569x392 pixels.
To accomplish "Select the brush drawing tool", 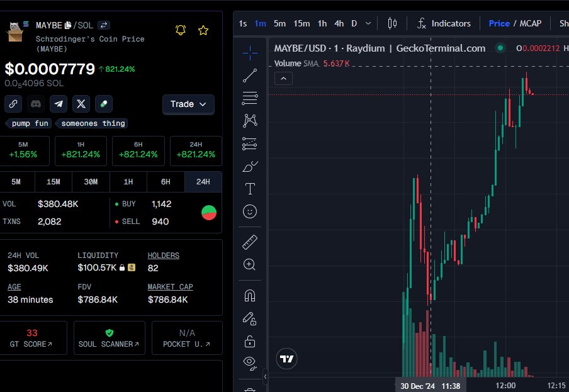I will (250, 167).
